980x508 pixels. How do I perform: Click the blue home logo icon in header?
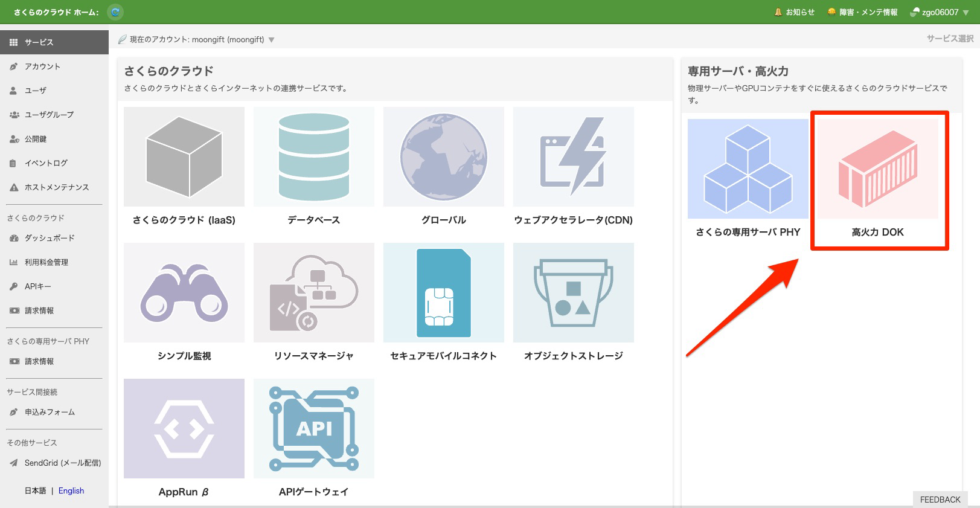[115, 11]
